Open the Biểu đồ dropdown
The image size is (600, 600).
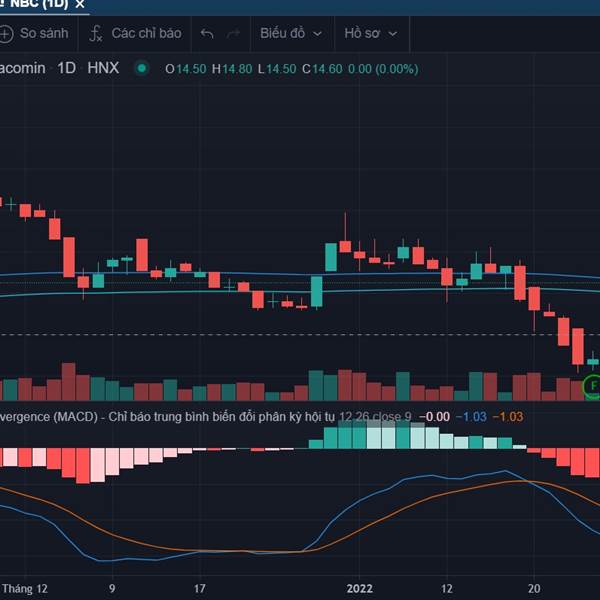click(x=291, y=33)
